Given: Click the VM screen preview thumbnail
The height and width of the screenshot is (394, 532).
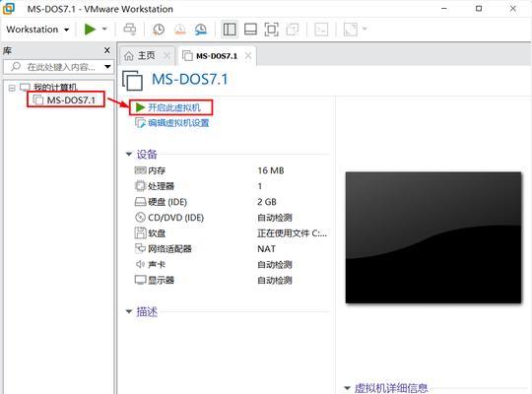Looking at the screenshot, I should coord(433,237).
